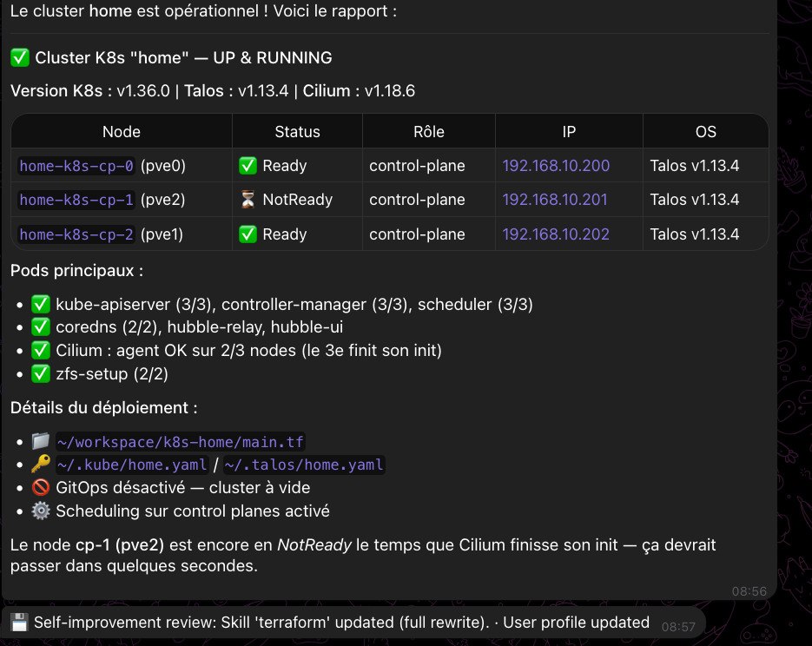Click the folder icon before main.tf path
812x646 pixels.
[x=41, y=442]
